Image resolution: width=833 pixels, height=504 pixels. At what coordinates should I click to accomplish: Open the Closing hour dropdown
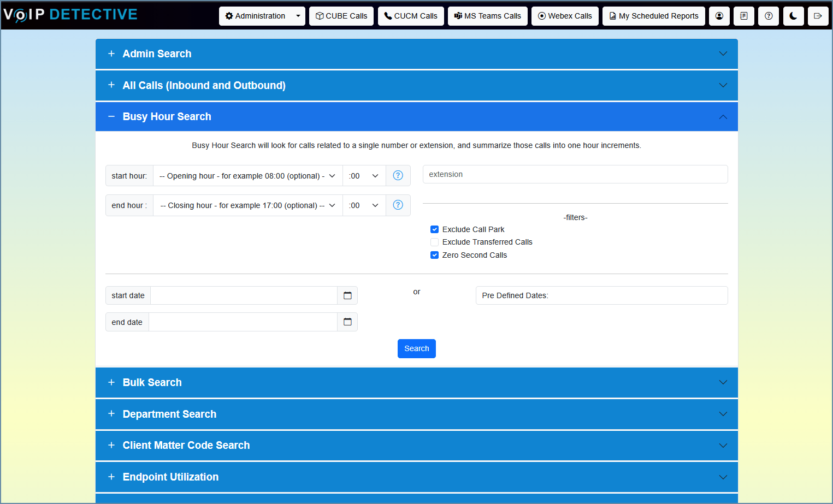[x=248, y=205]
